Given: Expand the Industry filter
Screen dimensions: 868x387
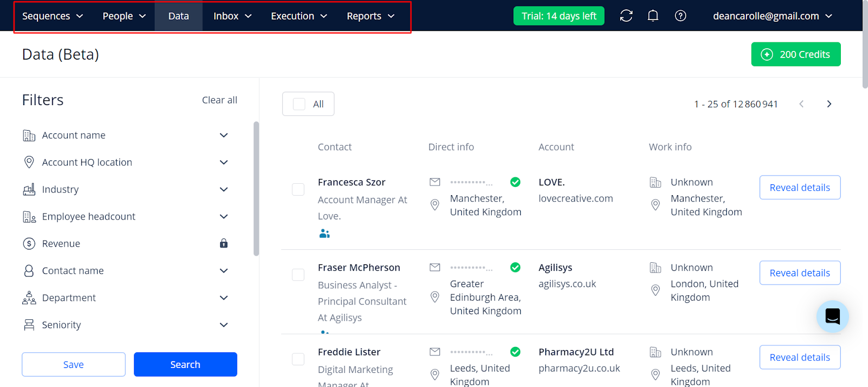Looking at the screenshot, I should point(224,189).
